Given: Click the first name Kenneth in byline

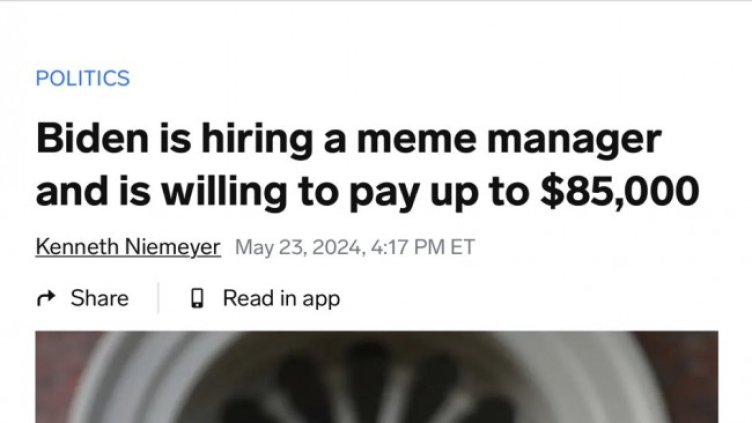Looking at the screenshot, I should tap(77, 247).
